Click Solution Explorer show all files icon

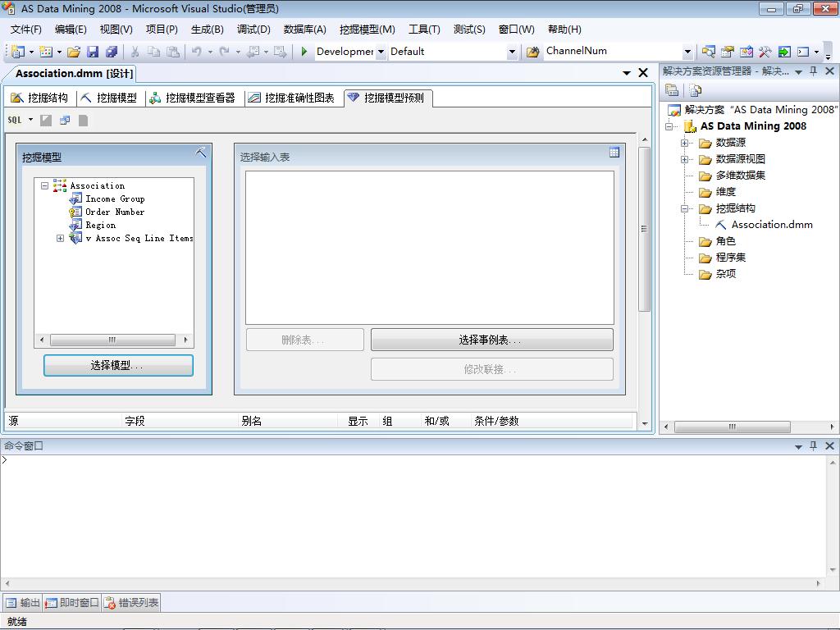(695, 90)
